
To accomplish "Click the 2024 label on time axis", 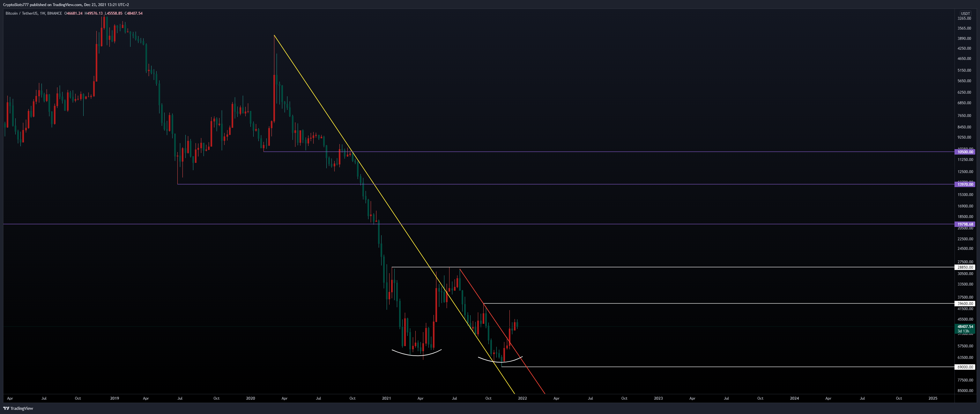I will coord(794,398).
